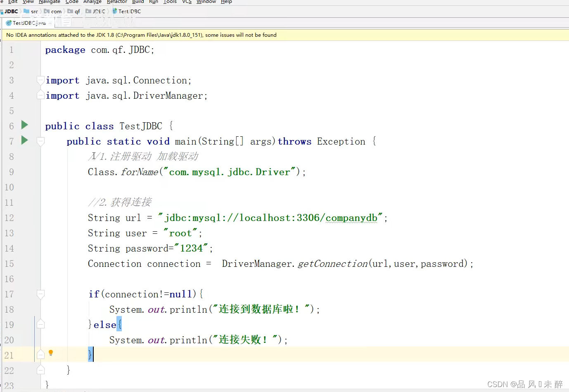The width and height of the screenshot is (569, 392).
Task: Open the Edit menu
Action: [13, 2]
